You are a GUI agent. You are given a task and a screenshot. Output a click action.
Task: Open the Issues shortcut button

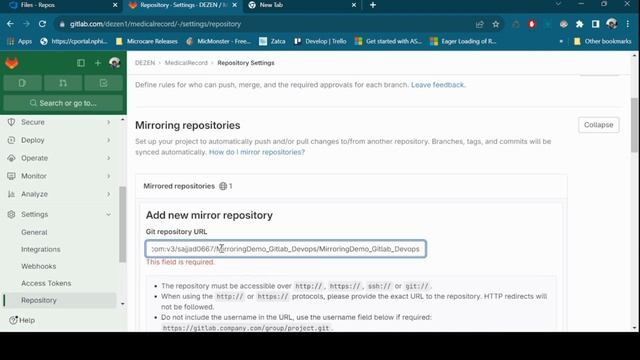22,83
